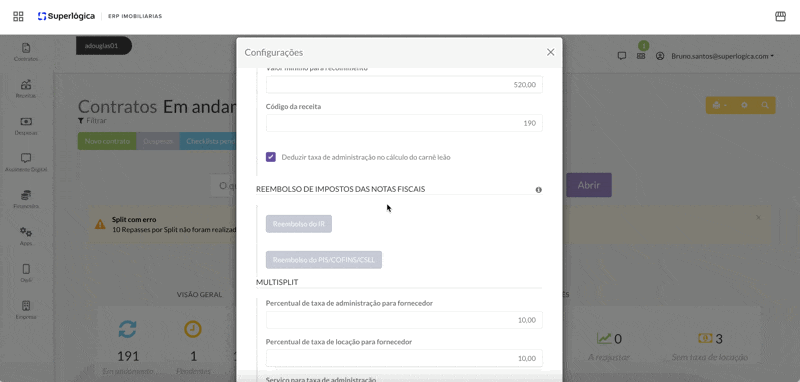Open Empresa in the sidebar
The height and width of the screenshot is (382, 800).
tap(26, 310)
